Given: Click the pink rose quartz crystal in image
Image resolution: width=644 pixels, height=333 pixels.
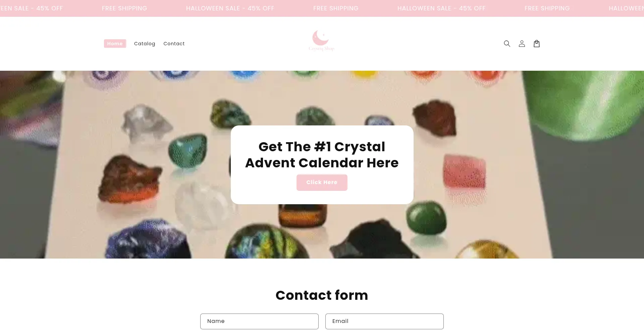Looking at the screenshot, I should tap(464, 172).
